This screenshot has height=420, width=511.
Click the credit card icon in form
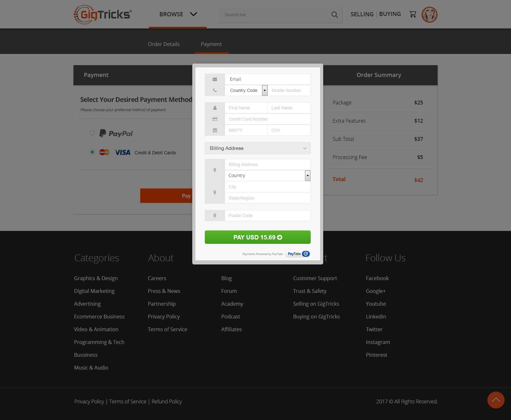215,119
